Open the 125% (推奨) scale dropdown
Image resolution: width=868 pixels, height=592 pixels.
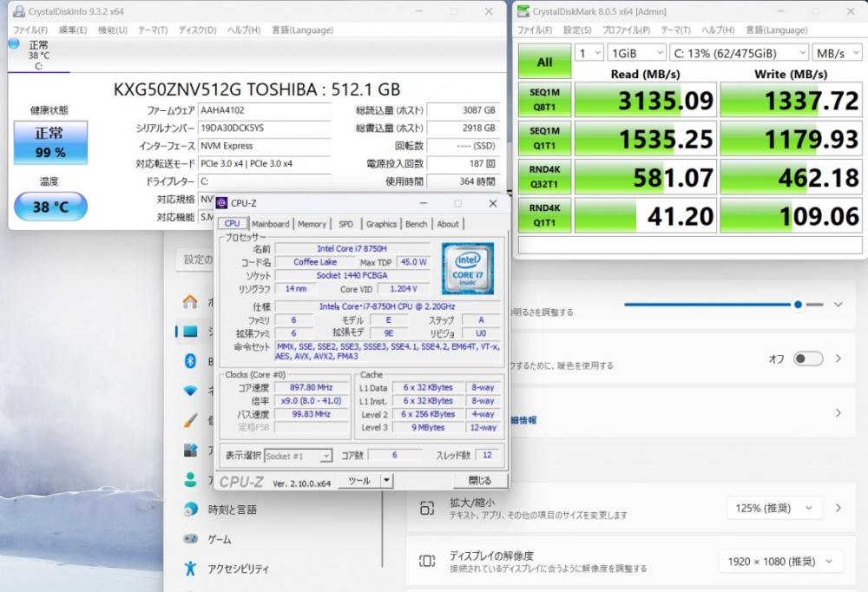pyautogui.click(x=774, y=508)
